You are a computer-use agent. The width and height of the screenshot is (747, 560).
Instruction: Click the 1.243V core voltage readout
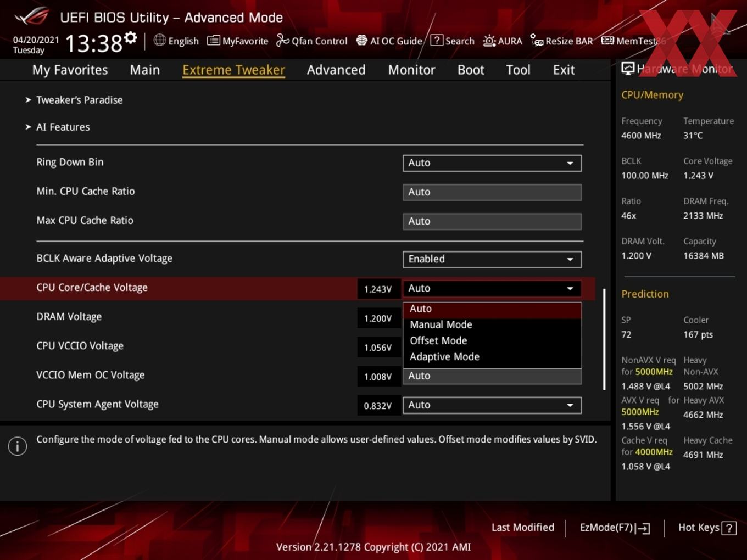(378, 289)
